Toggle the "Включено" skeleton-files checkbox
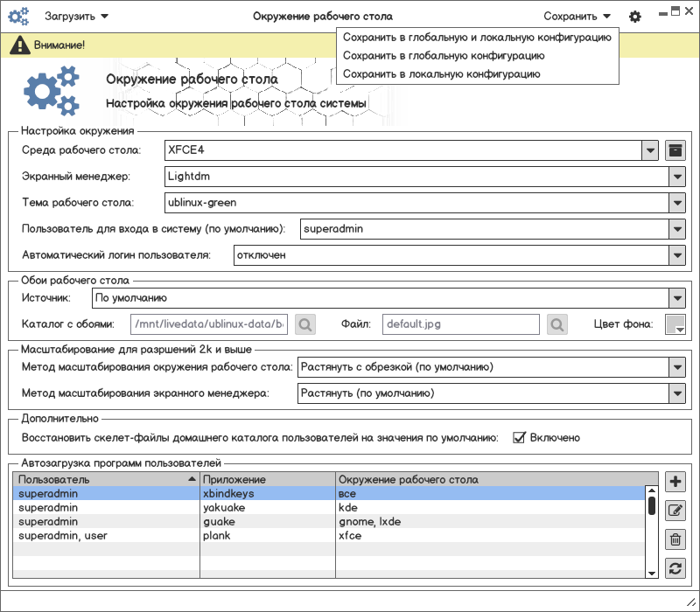The height and width of the screenshot is (612, 700). pos(518,437)
